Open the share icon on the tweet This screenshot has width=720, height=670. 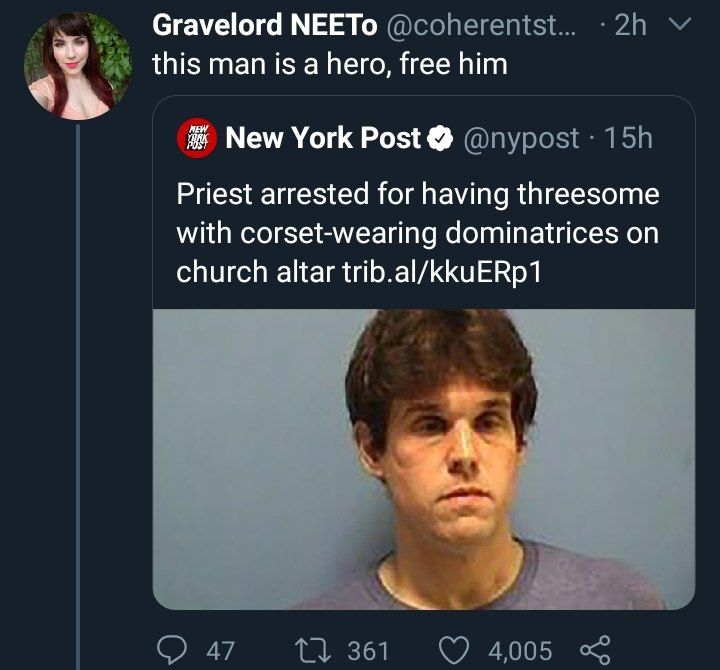click(596, 650)
